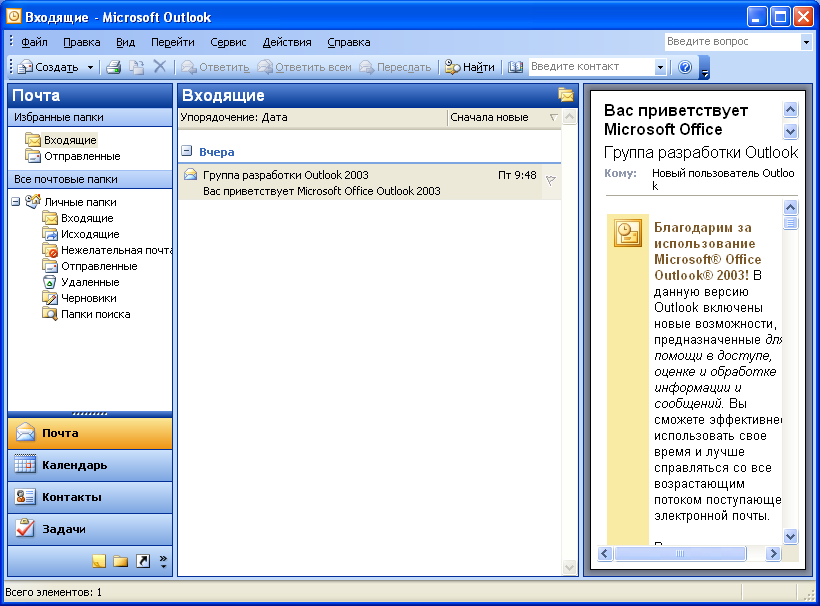Open the Справка menu
The height and width of the screenshot is (606, 820).
point(349,42)
